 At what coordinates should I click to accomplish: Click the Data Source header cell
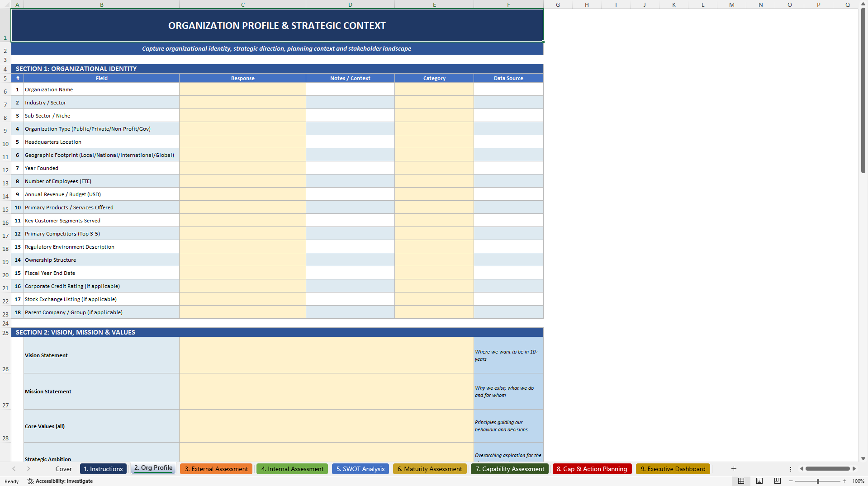click(508, 78)
